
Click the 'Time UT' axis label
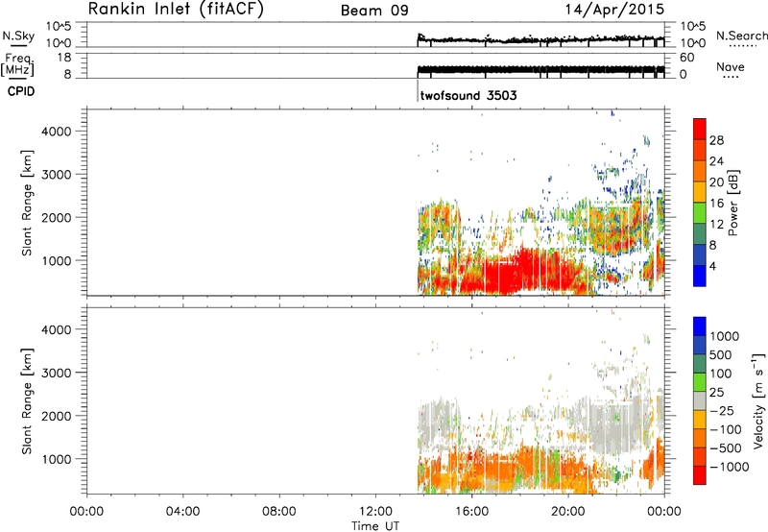[375, 526]
